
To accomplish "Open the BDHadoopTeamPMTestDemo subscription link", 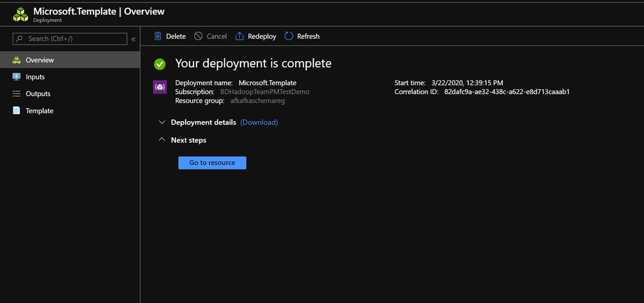I will click(265, 92).
